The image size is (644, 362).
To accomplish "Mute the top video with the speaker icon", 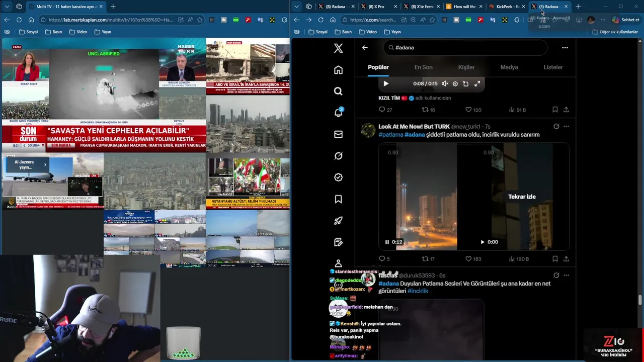I will pos(445,83).
